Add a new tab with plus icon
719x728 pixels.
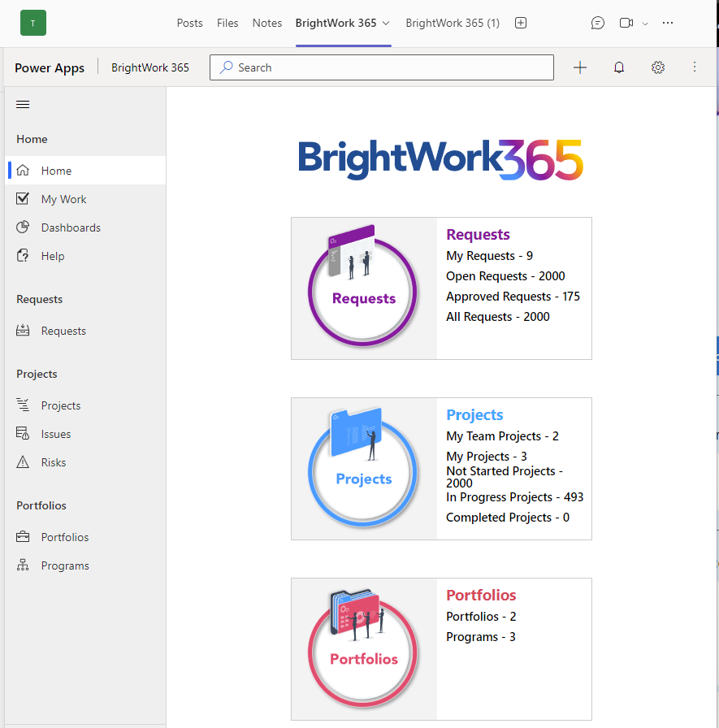[521, 23]
